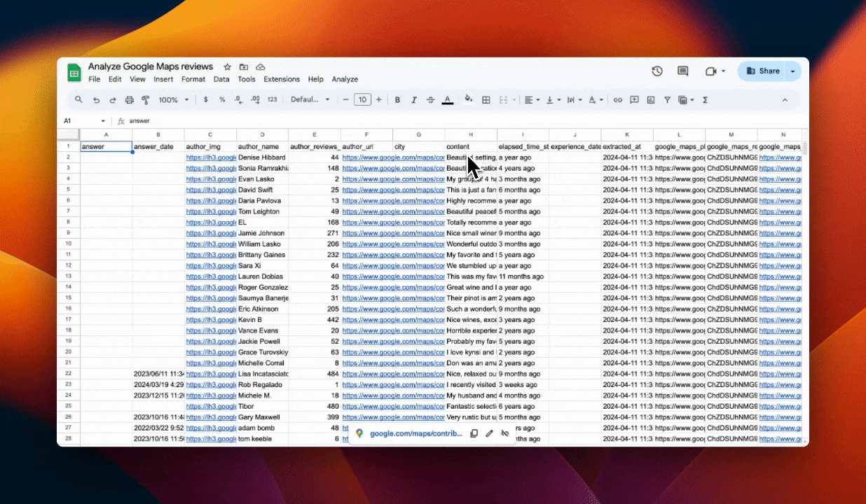Viewport: 866px width, 504px height.
Task: Click the Share button
Action: click(x=762, y=71)
